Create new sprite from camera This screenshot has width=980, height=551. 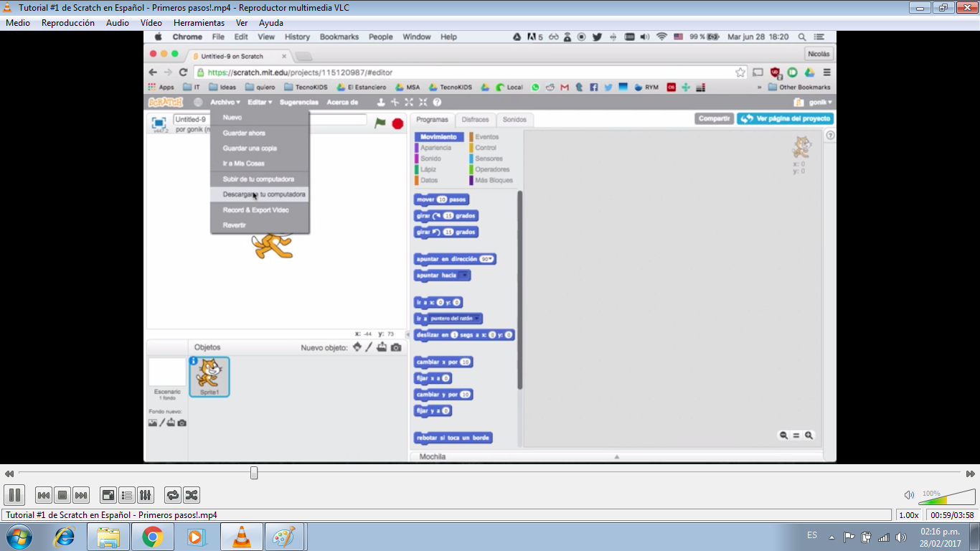coord(397,347)
